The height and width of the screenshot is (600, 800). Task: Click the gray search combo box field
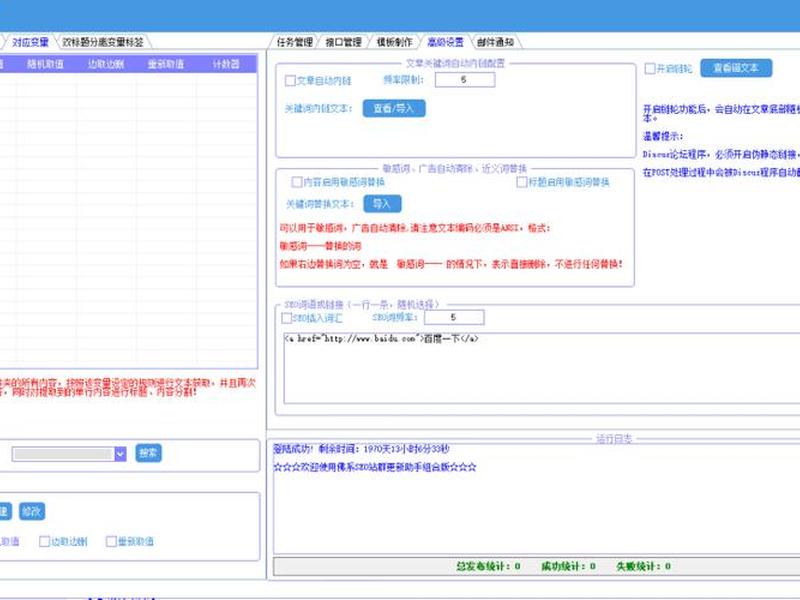point(63,454)
